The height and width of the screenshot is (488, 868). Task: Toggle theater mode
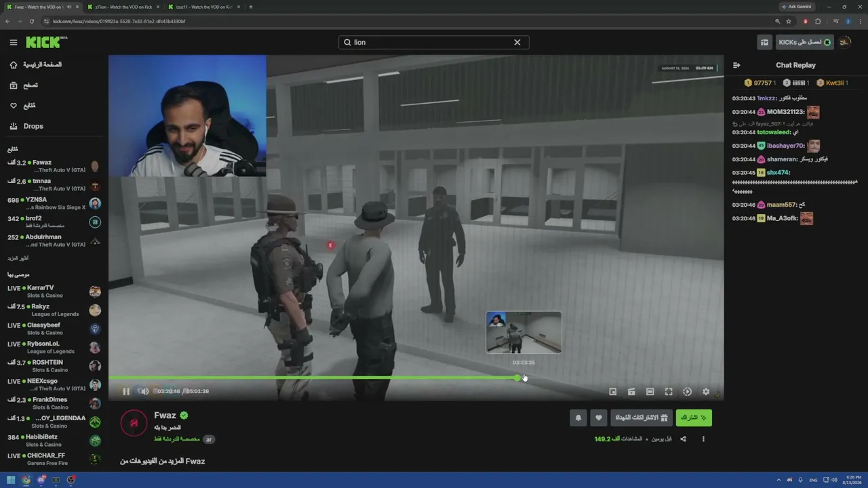[x=650, y=392]
